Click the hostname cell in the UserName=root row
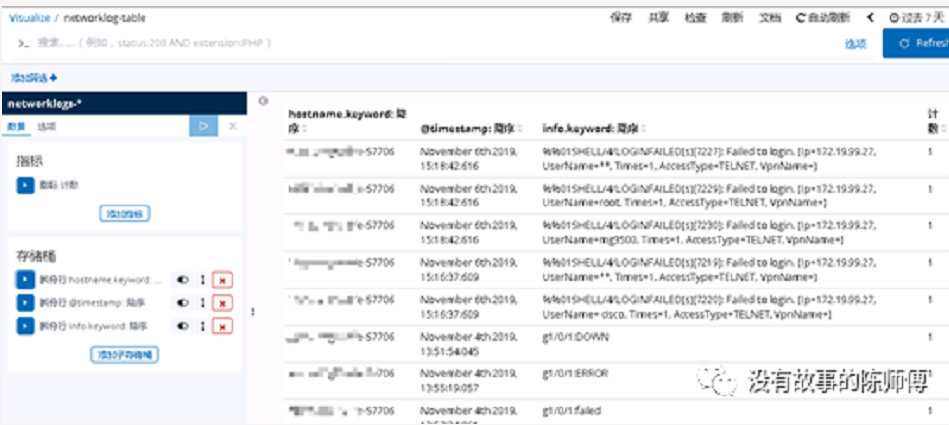Screen dimensions: 949x425 [x=342, y=189]
